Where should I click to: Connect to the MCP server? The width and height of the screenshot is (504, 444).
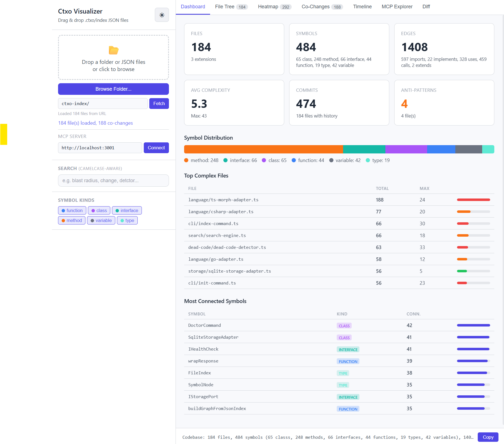click(x=156, y=148)
